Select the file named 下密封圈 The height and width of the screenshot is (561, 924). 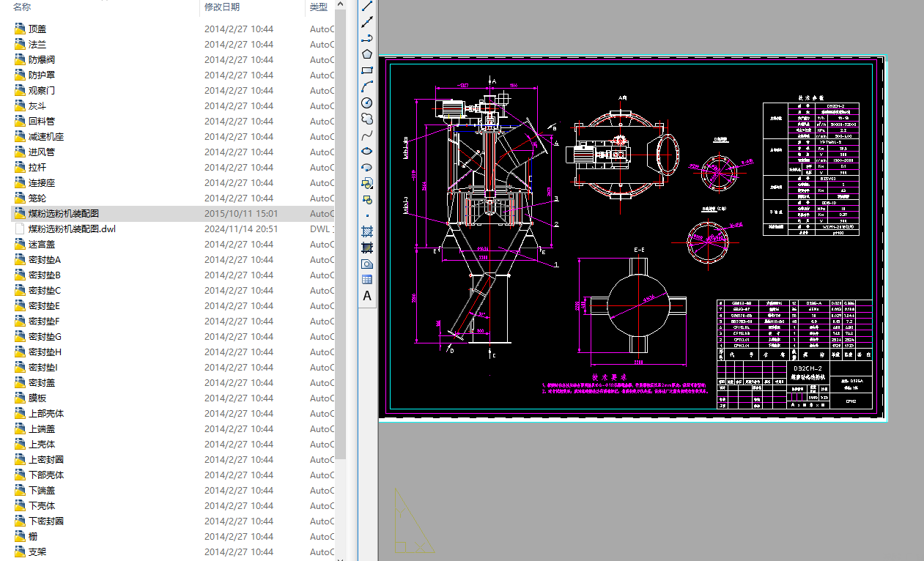click(x=46, y=521)
